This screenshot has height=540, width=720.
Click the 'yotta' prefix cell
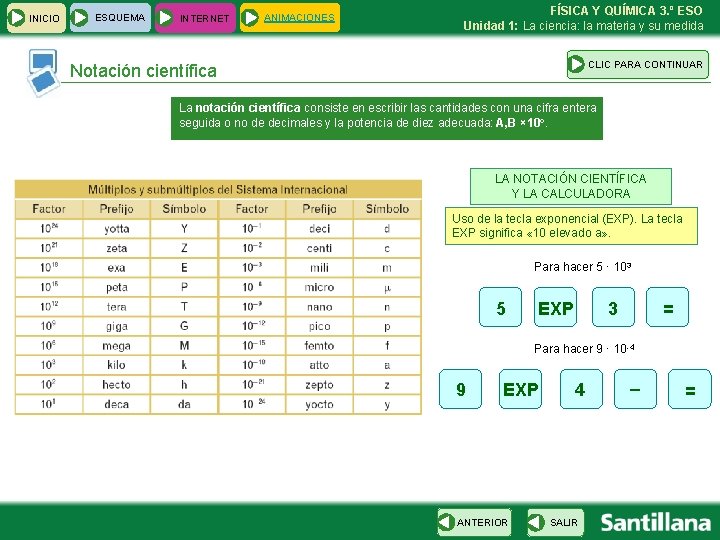click(x=117, y=229)
